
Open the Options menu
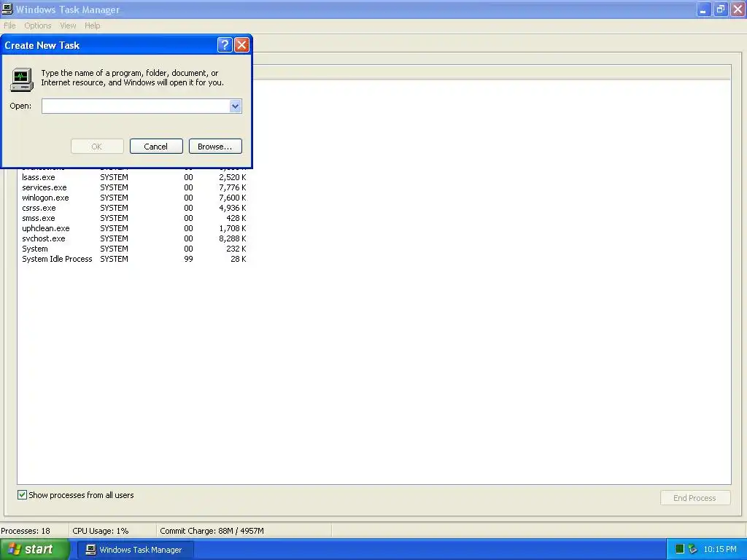[x=38, y=26]
